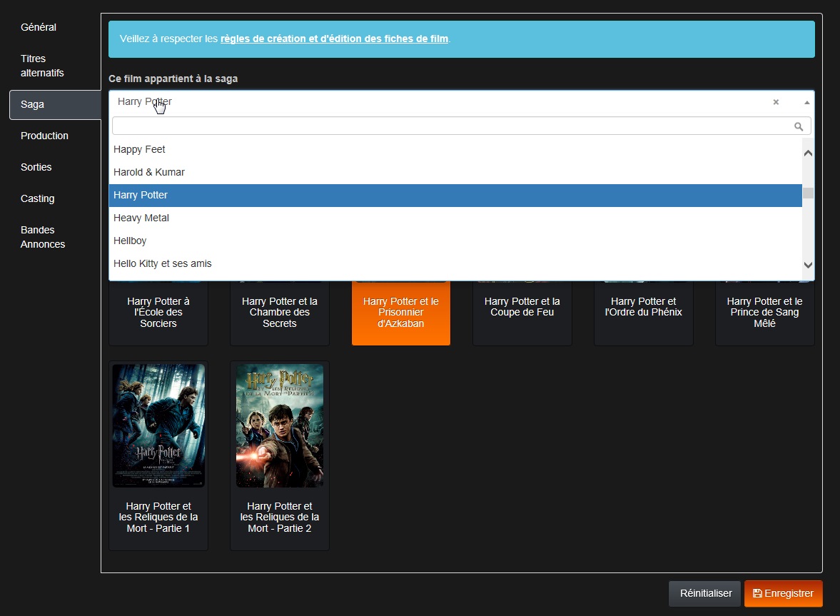Select the Saga tab

55,104
